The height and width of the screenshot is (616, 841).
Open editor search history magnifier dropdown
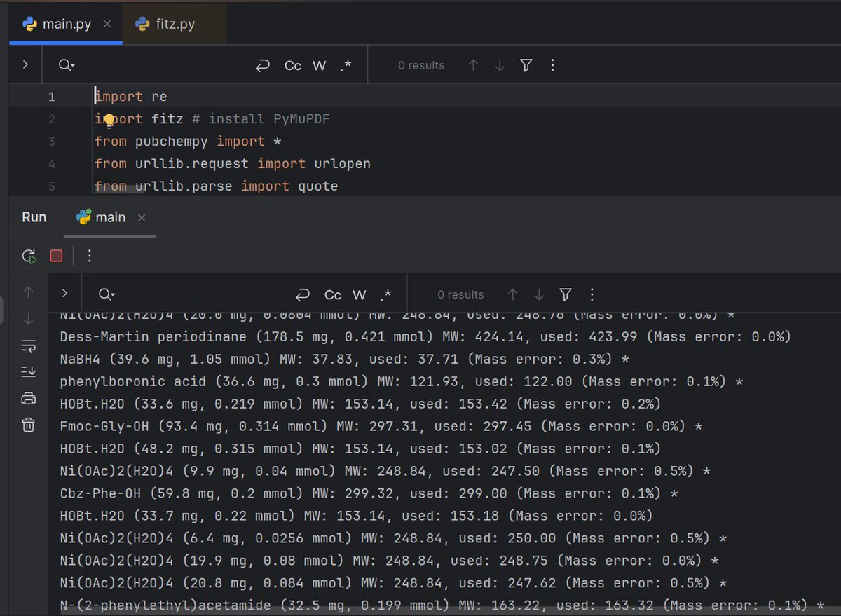pyautogui.click(x=67, y=65)
